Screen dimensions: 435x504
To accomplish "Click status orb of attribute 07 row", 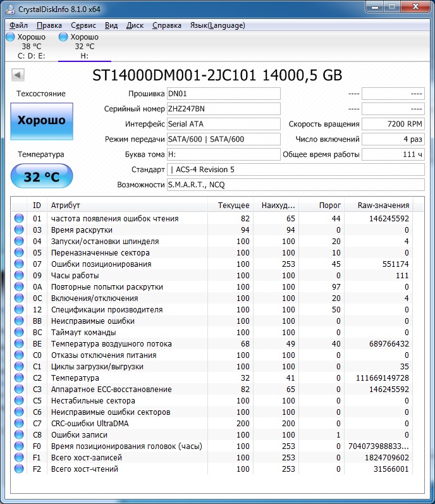I will coord(19,264).
